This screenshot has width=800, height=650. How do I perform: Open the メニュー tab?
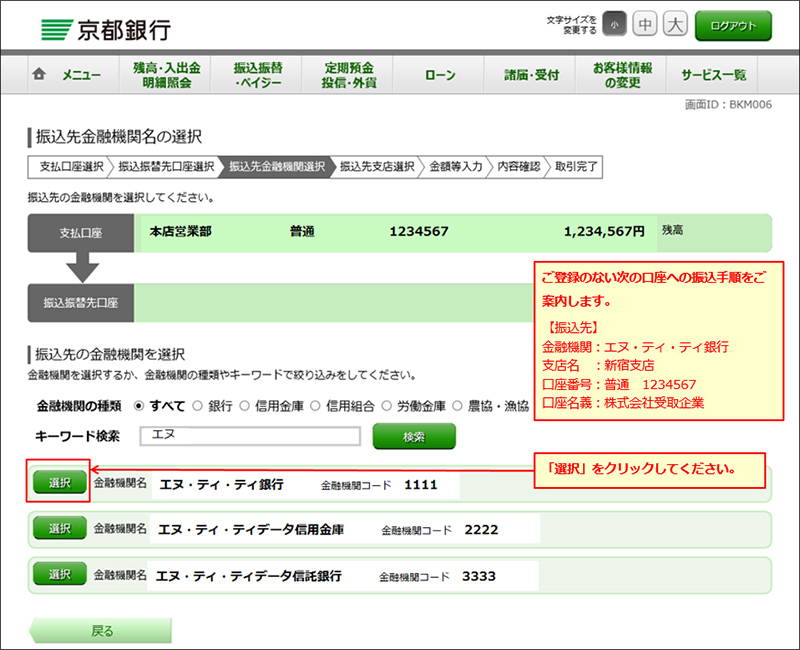73,74
